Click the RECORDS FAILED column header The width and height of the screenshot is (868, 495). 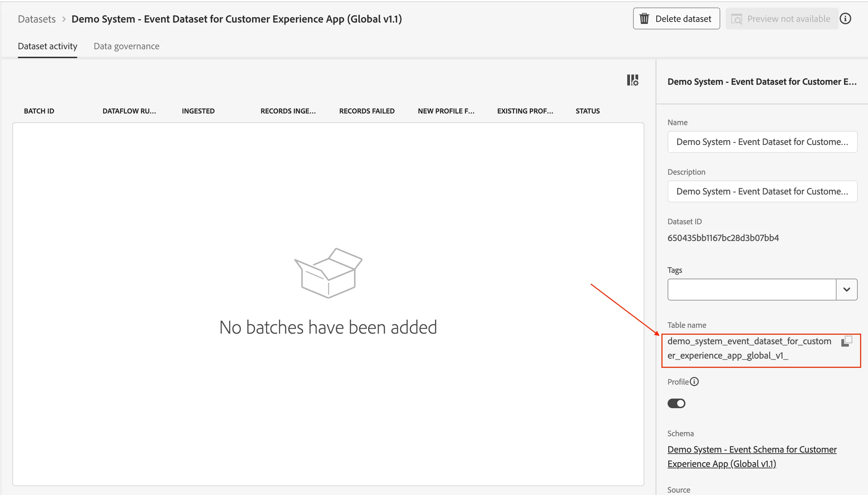[367, 111]
